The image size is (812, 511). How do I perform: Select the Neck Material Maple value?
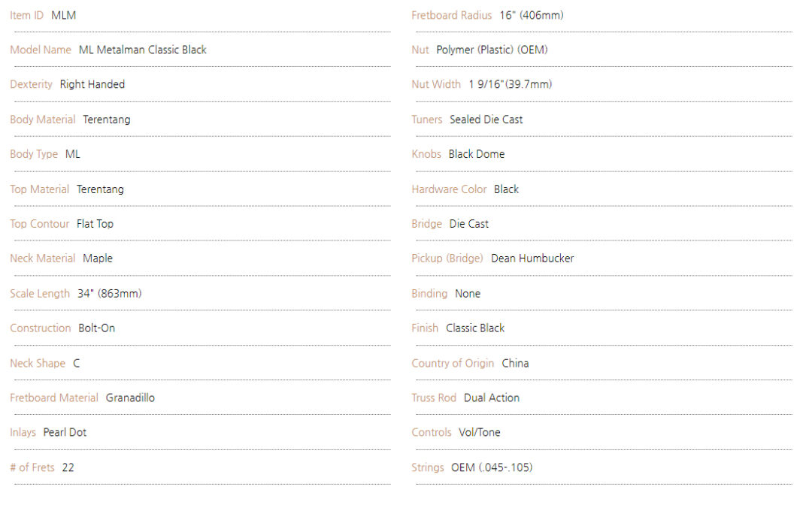tap(97, 259)
